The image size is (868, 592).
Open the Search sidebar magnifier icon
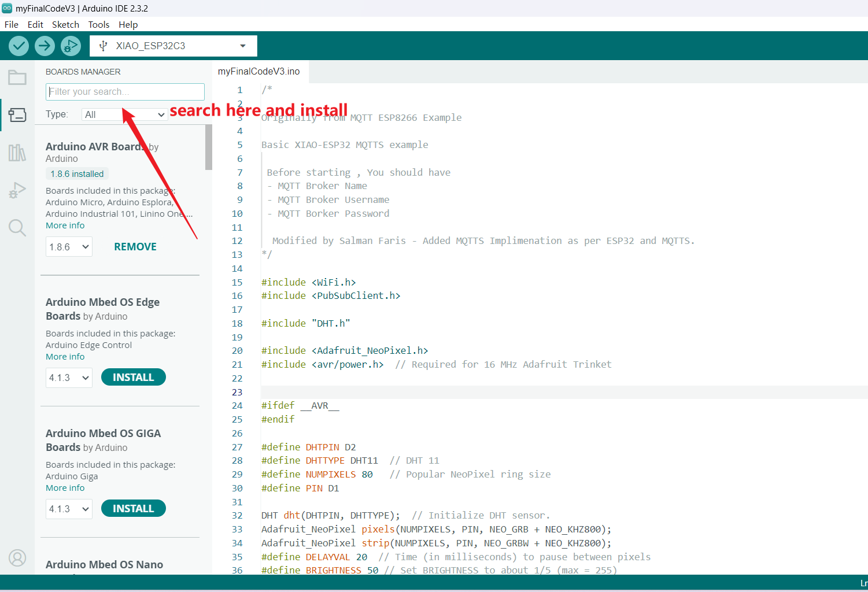click(17, 228)
